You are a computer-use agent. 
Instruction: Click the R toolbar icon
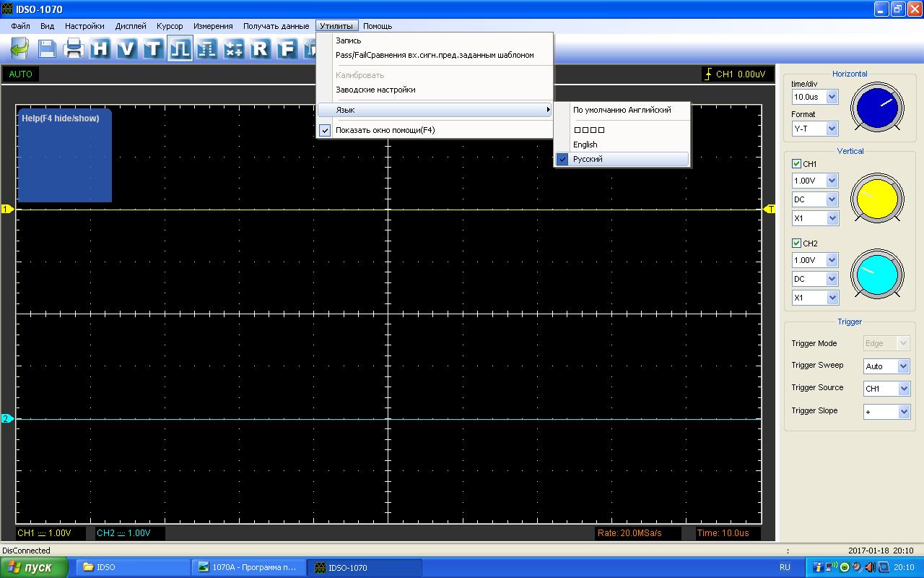pyautogui.click(x=260, y=48)
